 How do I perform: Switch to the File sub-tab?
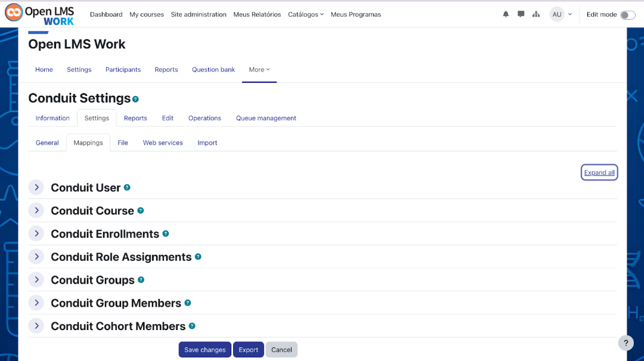pyautogui.click(x=123, y=143)
